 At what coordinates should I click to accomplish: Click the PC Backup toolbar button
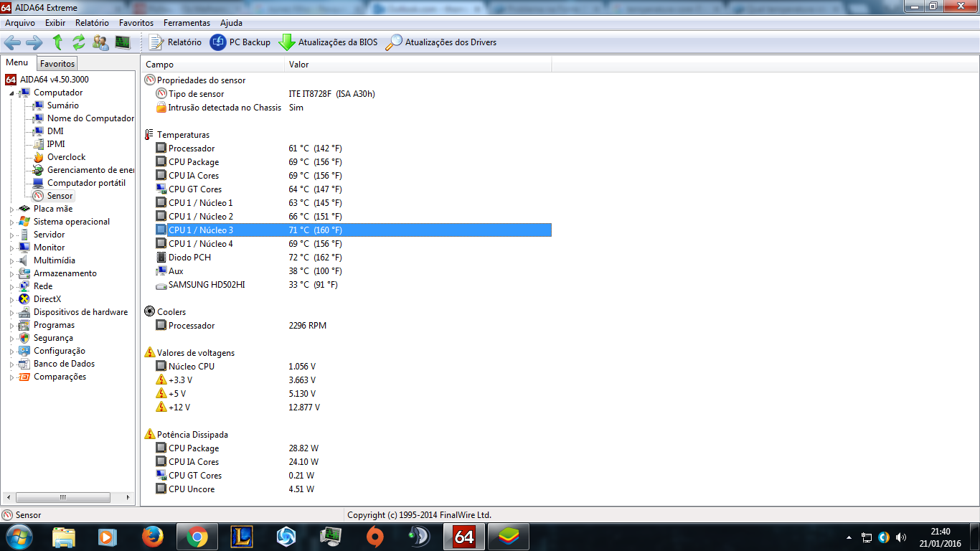pyautogui.click(x=240, y=42)
